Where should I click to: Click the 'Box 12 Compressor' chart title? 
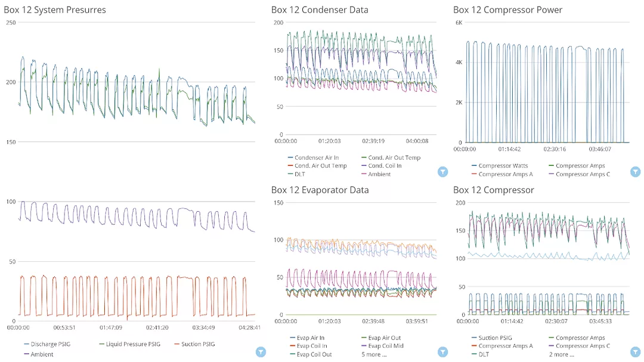click(493, 190)
